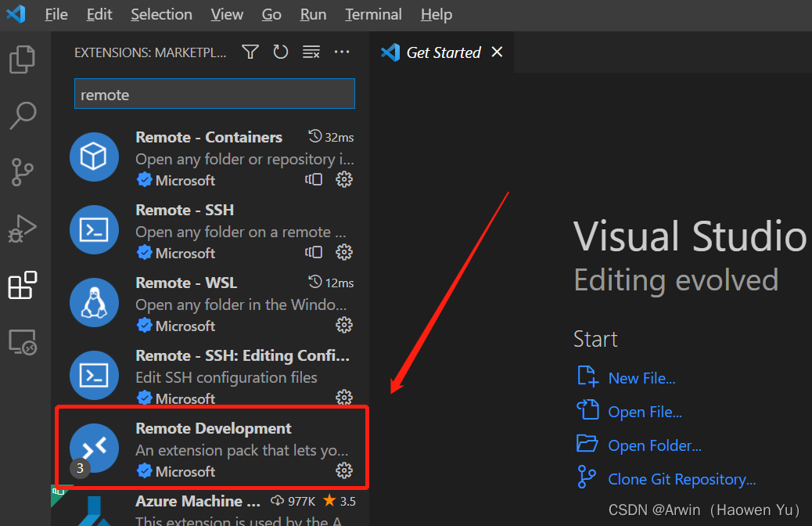This screenshot has width=812, height=526.
Task: Click remote indicator icon on Remote - Containers
Action: pyautogui.click(x=314, y=180)
